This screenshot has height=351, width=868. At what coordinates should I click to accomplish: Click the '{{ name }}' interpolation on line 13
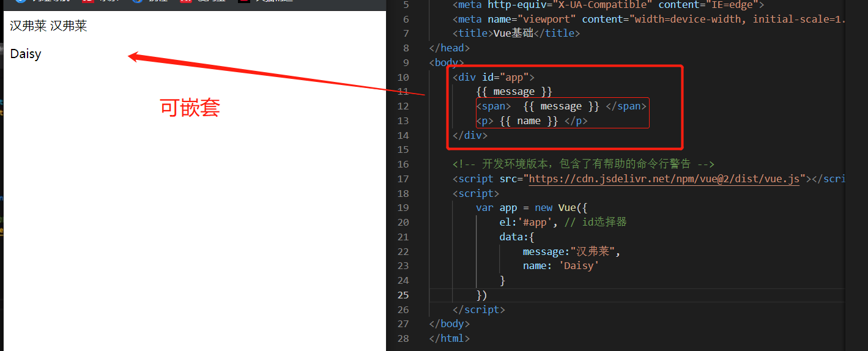point(529,121)
